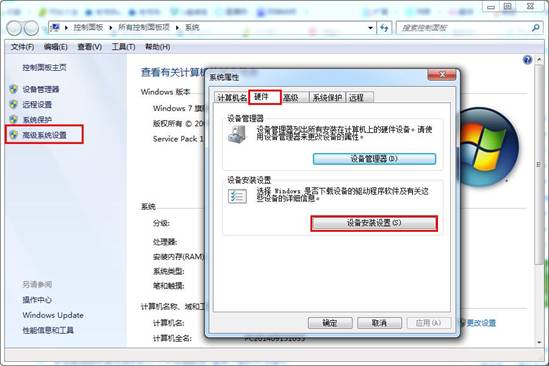Open 高级系统设置 in sidebar
Screen dimensions: 549x366
tap(44, 135)
